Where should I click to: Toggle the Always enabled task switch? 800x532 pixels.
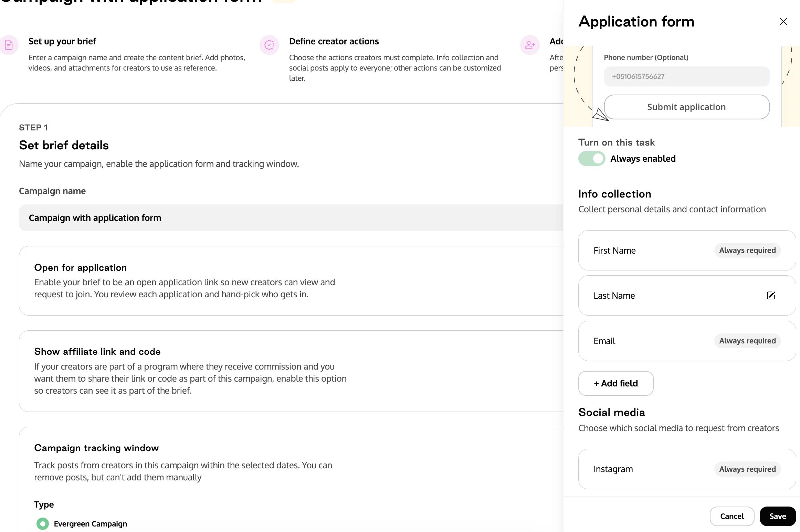592,159
